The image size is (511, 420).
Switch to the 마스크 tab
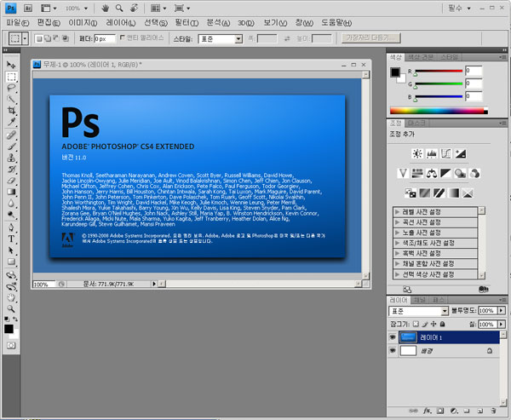click(416, 123)
